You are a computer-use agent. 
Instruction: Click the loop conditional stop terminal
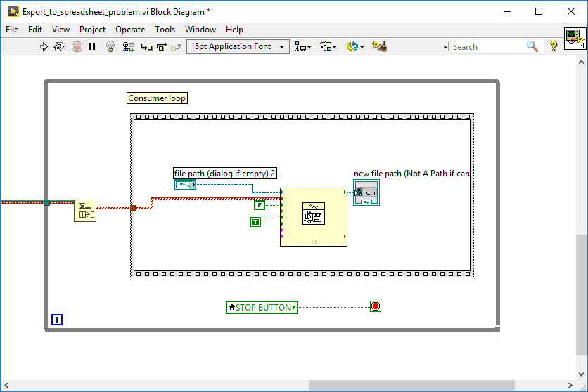pos(376,306)
